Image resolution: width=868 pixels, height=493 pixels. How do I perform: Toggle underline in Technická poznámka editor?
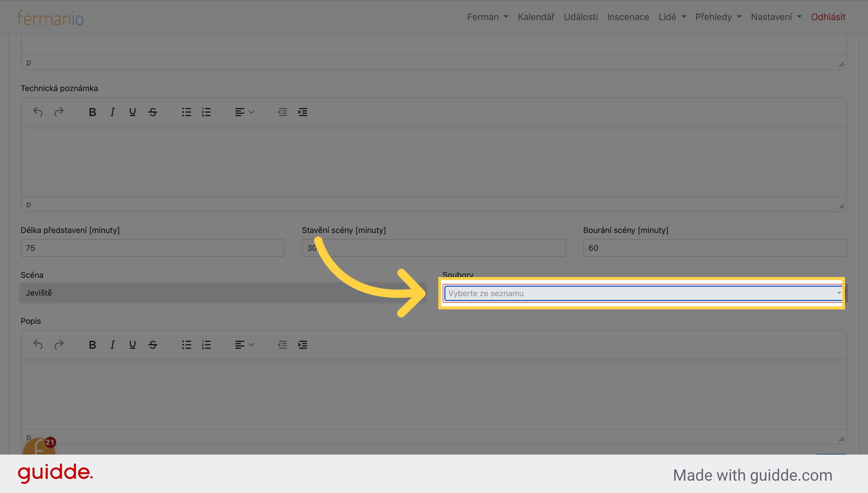tap(132, 112)
